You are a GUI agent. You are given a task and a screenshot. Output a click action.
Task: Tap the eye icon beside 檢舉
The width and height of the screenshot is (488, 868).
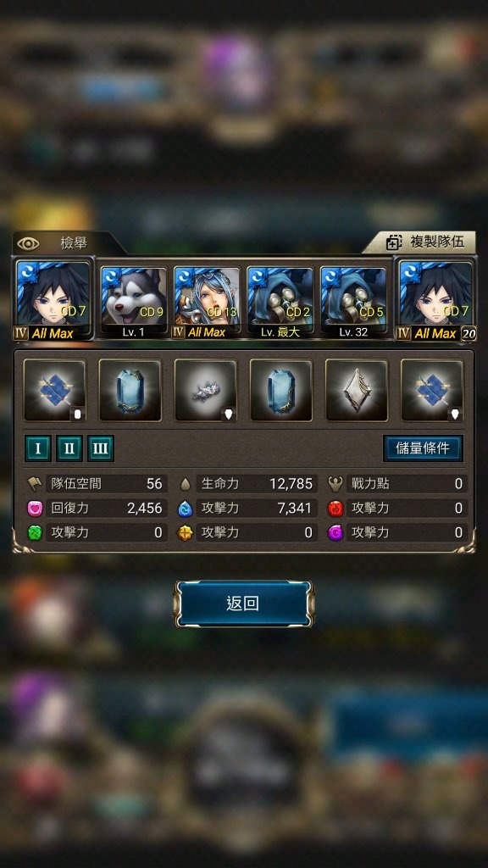(x=28, y=243)
